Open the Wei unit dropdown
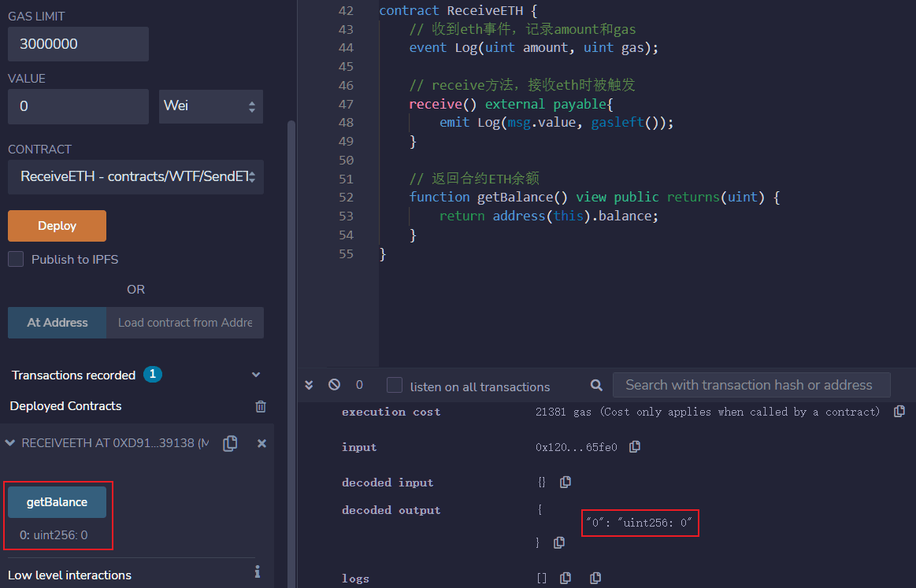 coord(210,105)
